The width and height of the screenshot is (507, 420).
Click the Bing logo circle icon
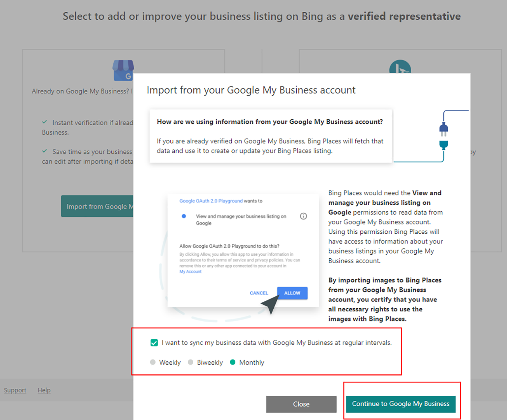[x=400, y=67]
